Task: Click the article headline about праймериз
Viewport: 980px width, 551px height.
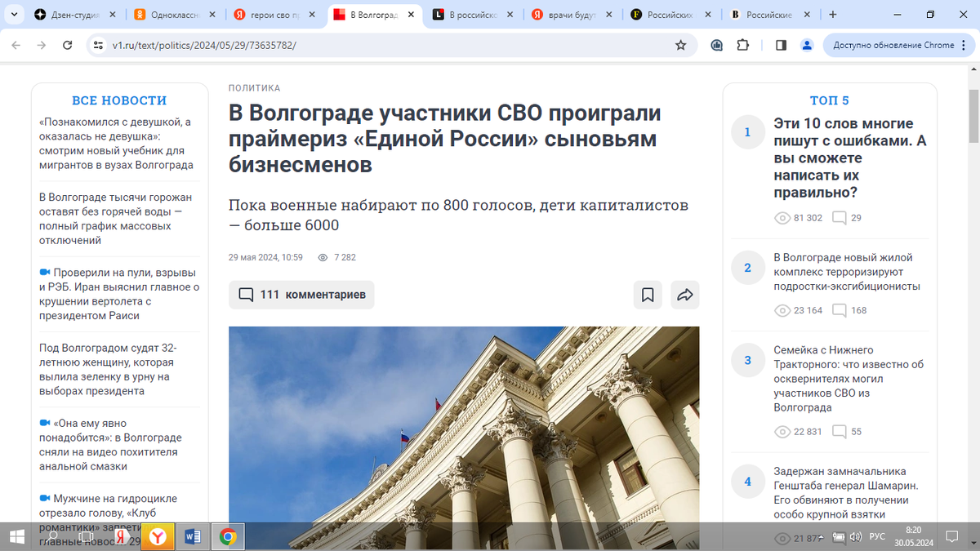Action: [x=445, y=139]
